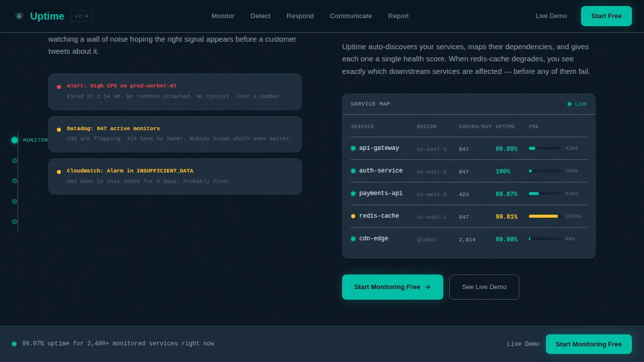This screenshot has height=362, width=644.
Task: Select the active MONITOR timeline dot
Action: [x=15, y=140]
